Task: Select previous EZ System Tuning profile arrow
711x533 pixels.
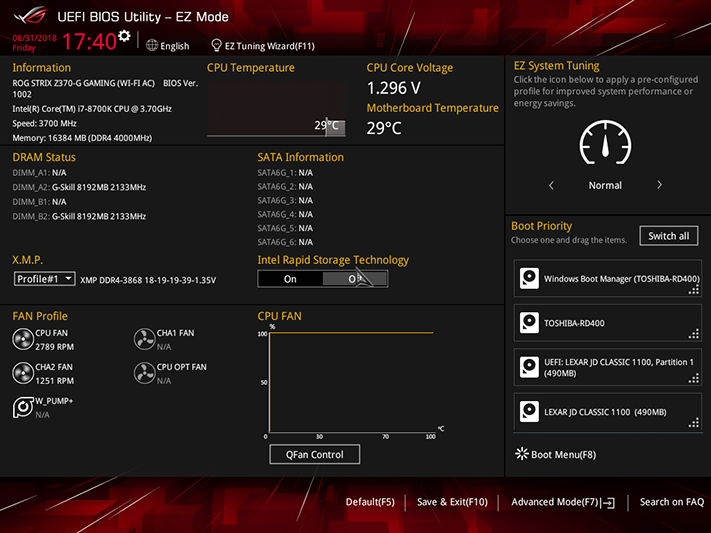Action: 551,185
